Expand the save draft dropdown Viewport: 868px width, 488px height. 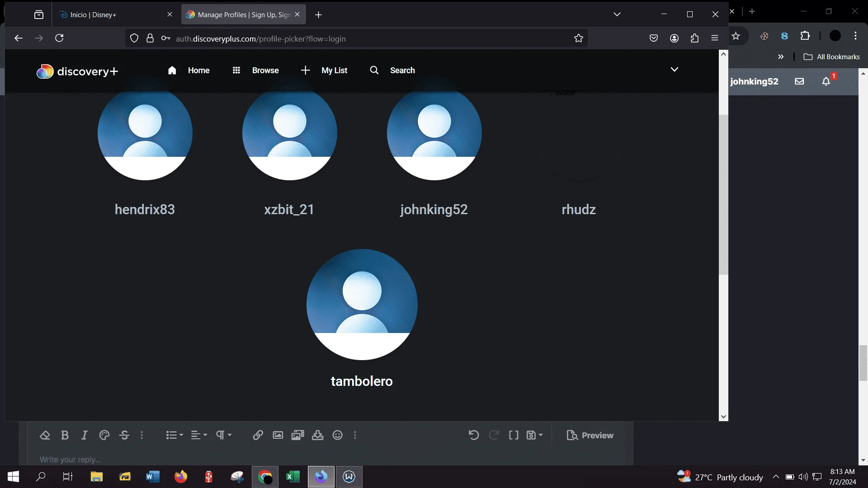[535, 435]
